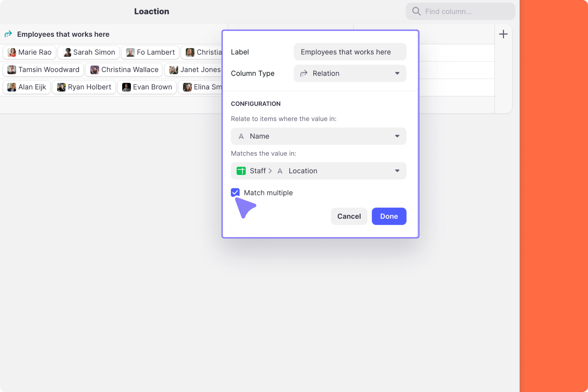Open the Staff Location dropdown
The height and width of the screenshot is (392, 588).
coord(318,171)
